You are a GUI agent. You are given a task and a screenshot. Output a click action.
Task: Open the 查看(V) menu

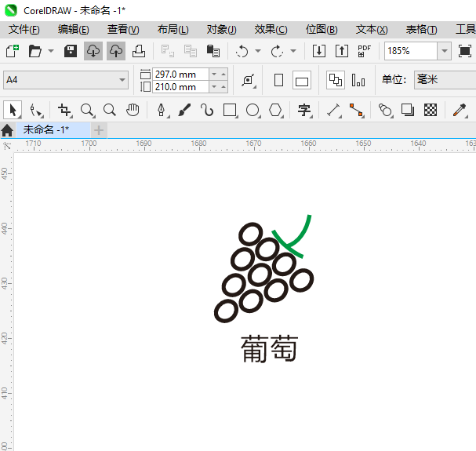123,30
